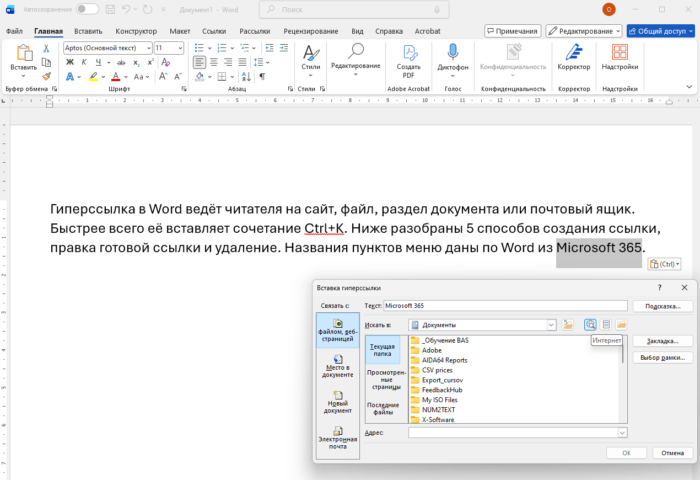Activate the Format Painter brush
700x480 pixels.
[46, 76]
